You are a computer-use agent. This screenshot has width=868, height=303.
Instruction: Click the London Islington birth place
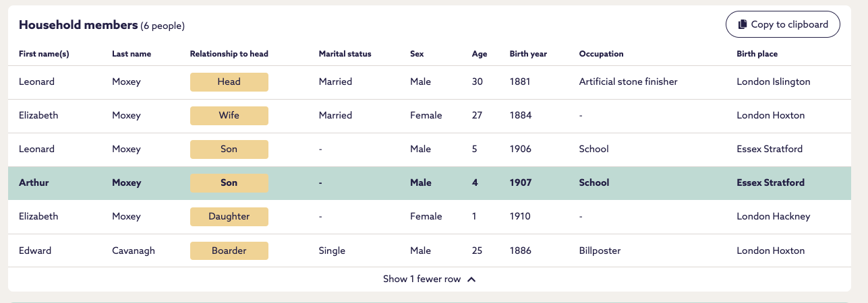click(x=773, y=81)
